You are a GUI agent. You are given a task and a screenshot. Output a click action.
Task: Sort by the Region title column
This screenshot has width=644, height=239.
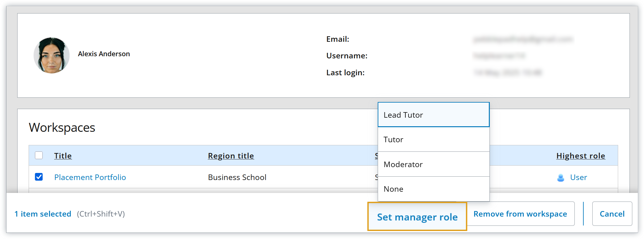231,156
